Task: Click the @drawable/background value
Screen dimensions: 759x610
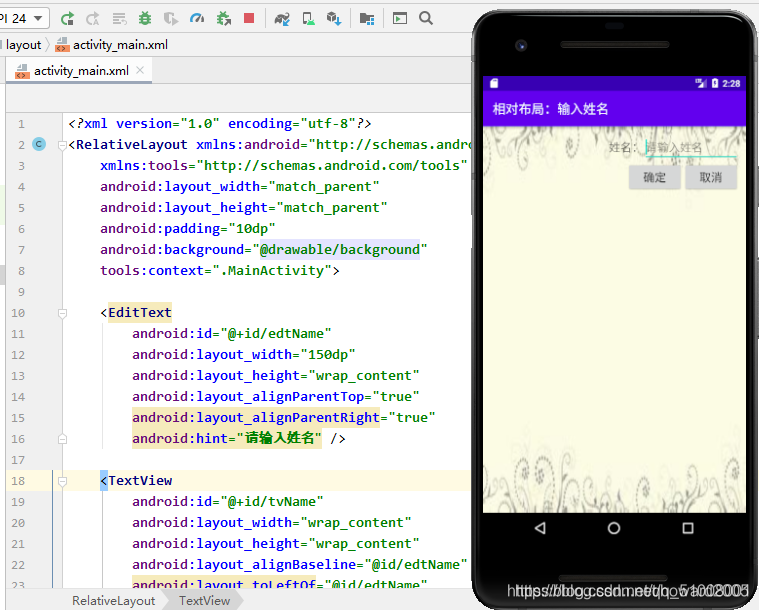Action: coord(340,250)
